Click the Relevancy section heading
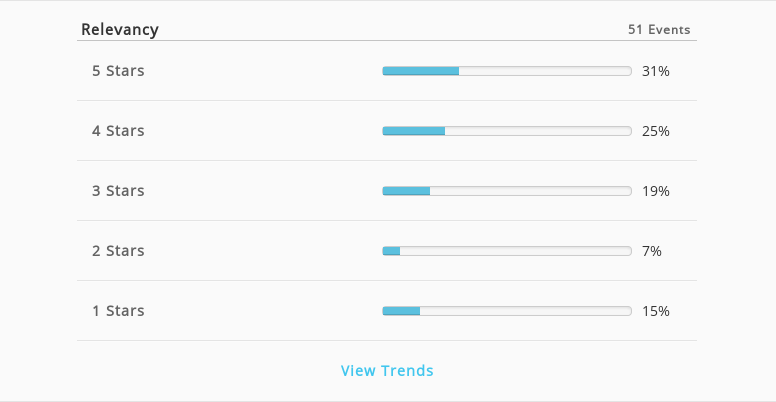This screenshot has width=776, height=402. [x=120, y=30]
